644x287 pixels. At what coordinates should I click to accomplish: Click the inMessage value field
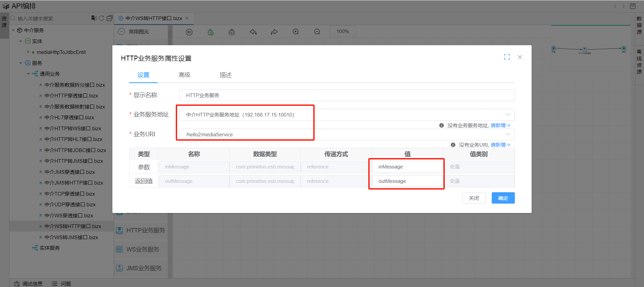407,167
